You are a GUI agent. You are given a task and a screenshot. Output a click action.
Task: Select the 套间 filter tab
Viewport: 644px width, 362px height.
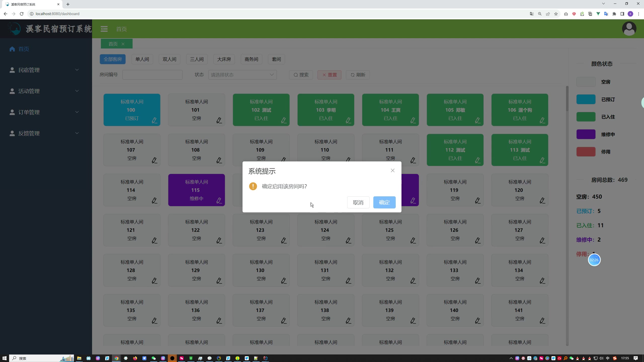(x=276, y=59)
